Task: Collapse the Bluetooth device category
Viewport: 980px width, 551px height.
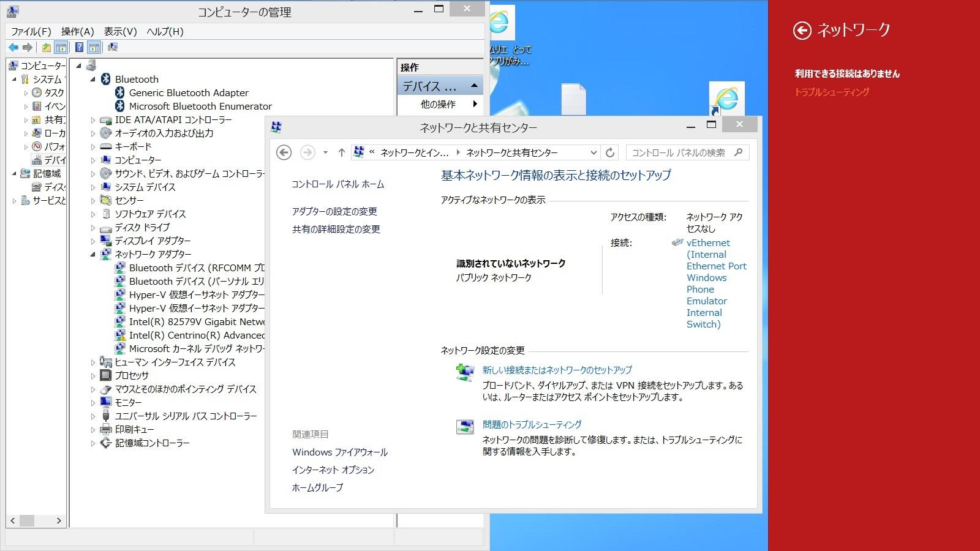Action: [93, 79]
